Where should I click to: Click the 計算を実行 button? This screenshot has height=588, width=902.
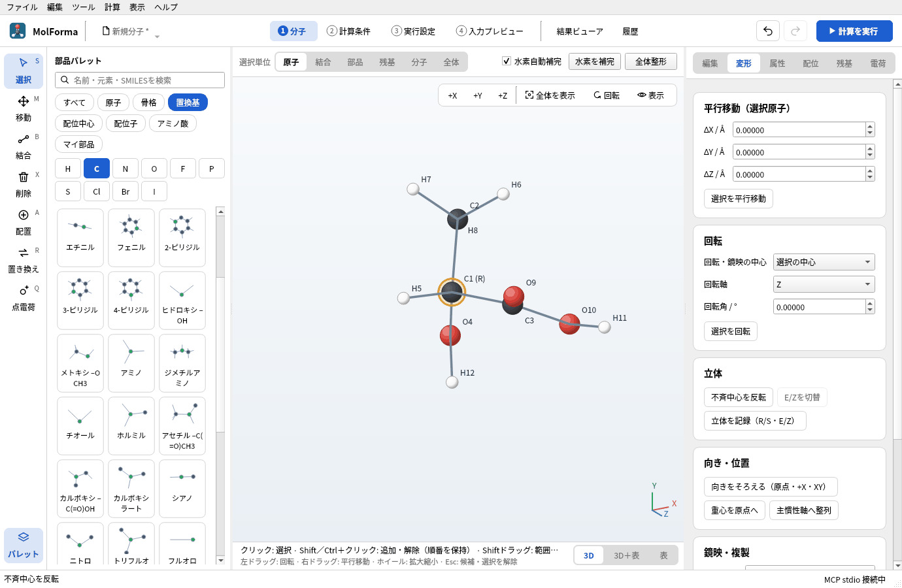point(854,31)
